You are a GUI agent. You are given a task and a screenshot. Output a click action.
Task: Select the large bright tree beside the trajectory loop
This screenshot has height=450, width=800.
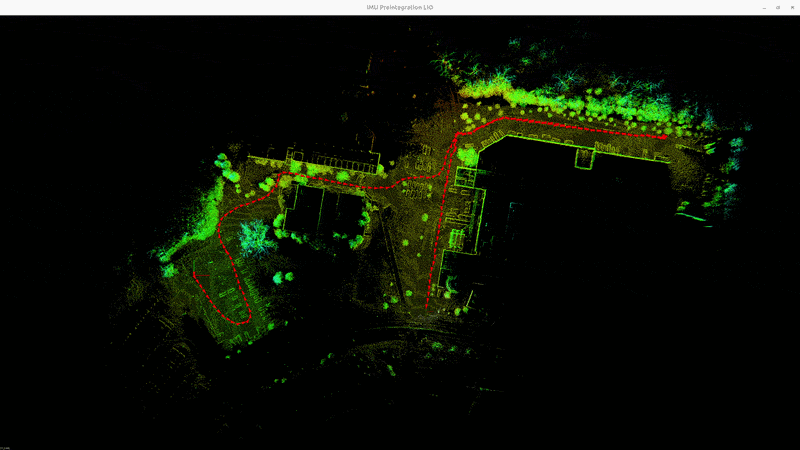point(258,237)
